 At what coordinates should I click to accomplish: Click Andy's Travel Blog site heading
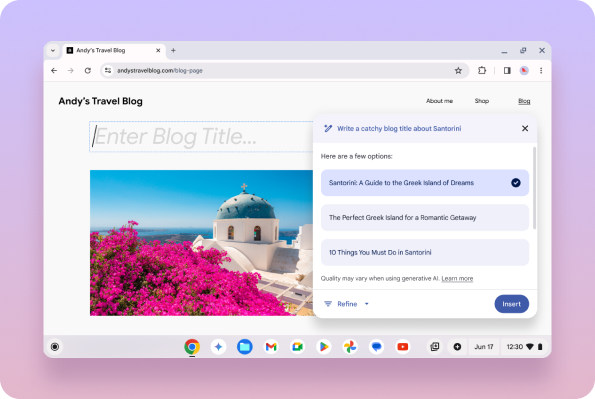point(101,101)
